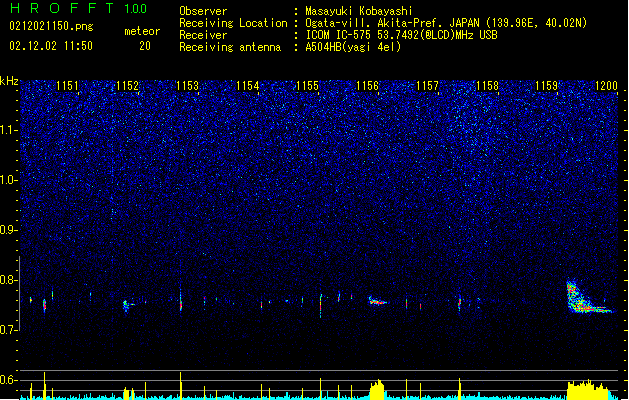Click the HROFFT 1.00 title text
This screenshot has height=400, width=629.
click(x=78, y=8)
